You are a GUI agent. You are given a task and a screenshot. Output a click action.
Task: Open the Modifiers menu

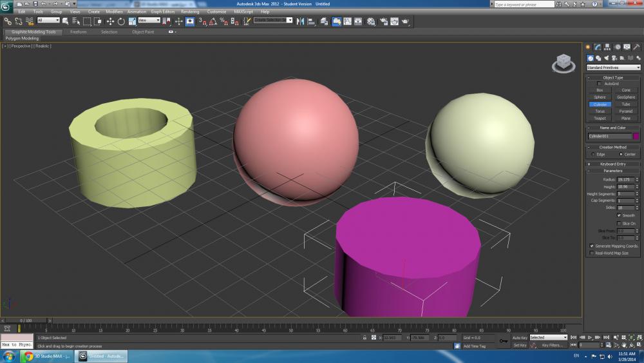114,12
